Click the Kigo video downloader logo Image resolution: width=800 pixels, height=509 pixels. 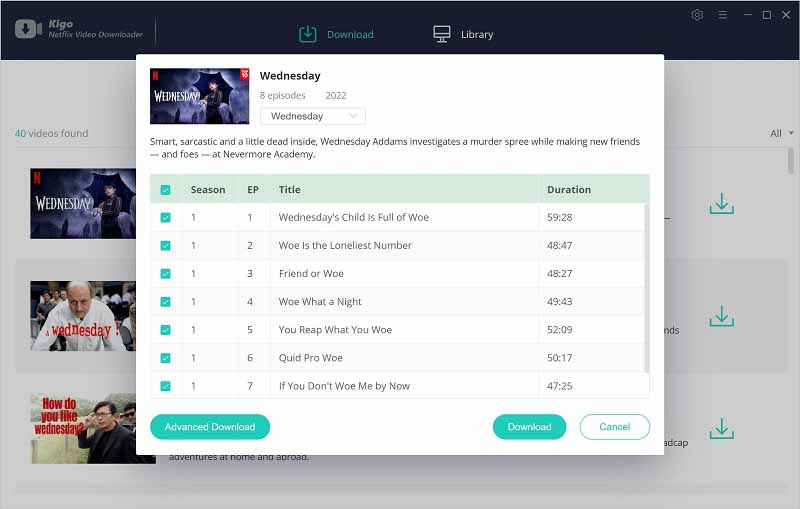click(x=28, y=29)
